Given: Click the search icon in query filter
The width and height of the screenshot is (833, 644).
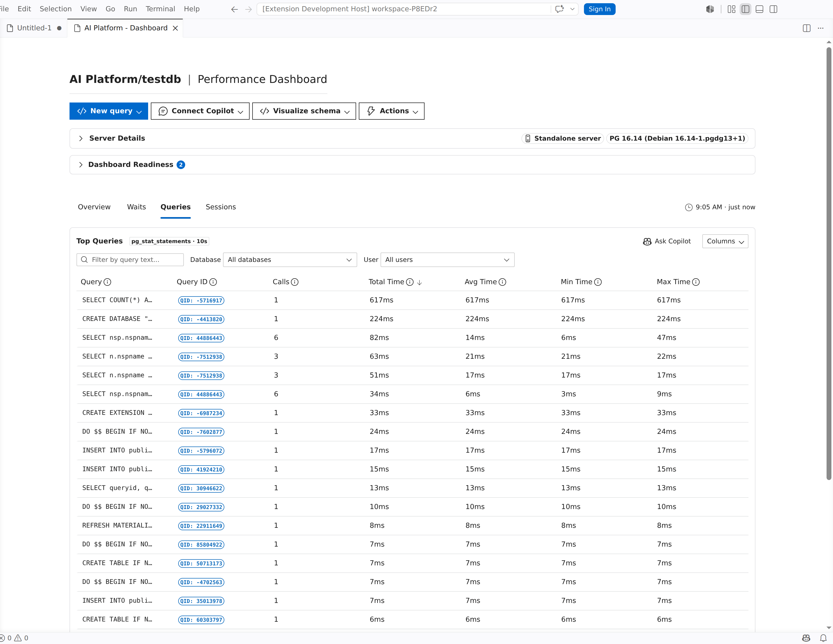Looking at the screenshot, I should click(85, 260).
